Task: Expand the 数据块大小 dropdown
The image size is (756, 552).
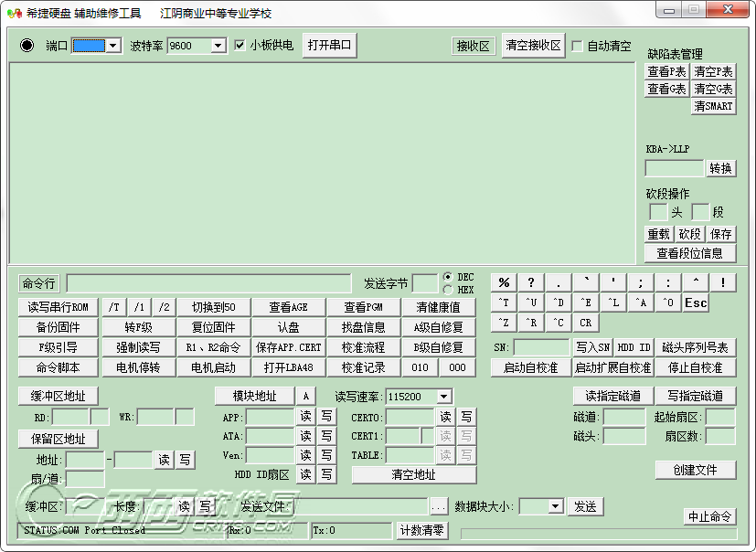Action: point(556,506)
